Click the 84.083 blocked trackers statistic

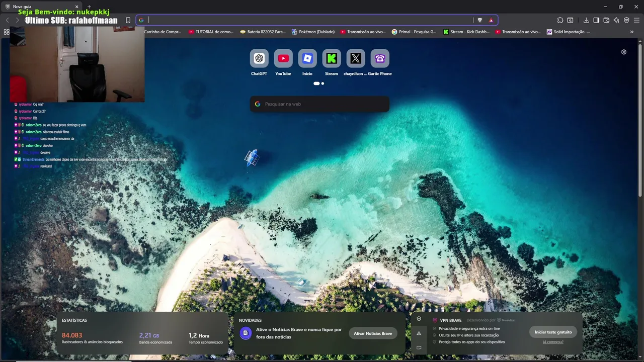(72, 335)
